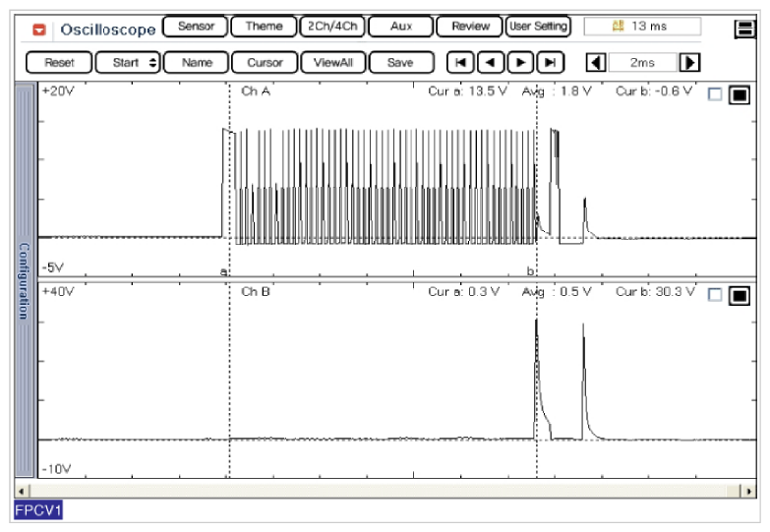Decrease time base using left stepper arrow
Screen dimensions: 770x532
click(x=596, y=63)
